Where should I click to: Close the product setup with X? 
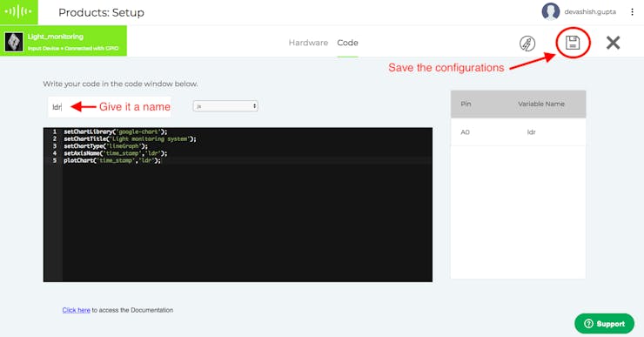613,43
